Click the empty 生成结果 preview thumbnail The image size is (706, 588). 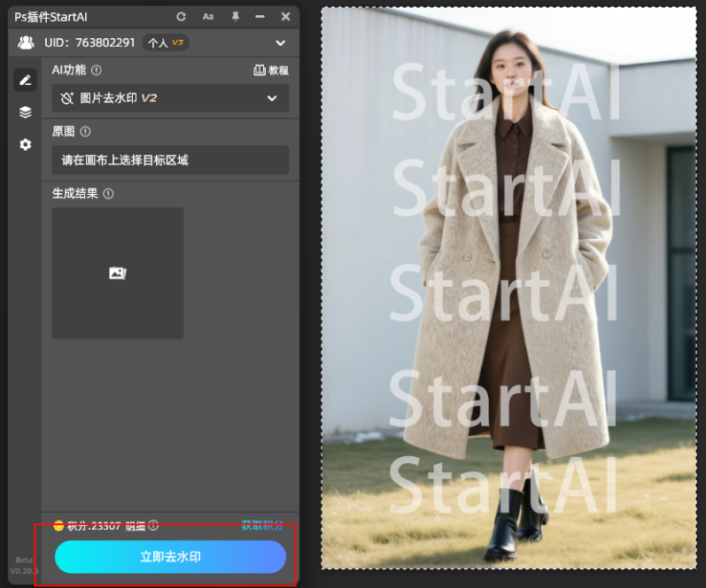point(118,273)
